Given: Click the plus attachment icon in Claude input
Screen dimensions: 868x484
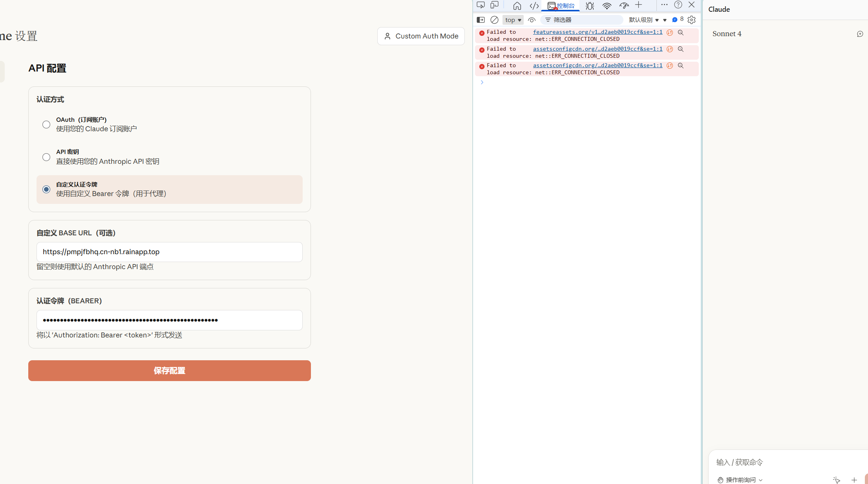Looking at the screenshot, I should click(854, 480).
